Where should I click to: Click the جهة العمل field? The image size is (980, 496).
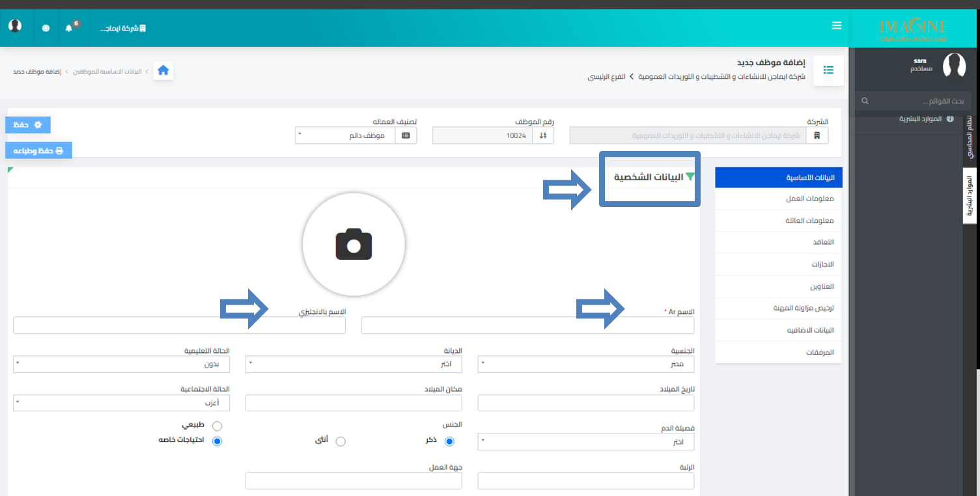(x=354, y=480)
